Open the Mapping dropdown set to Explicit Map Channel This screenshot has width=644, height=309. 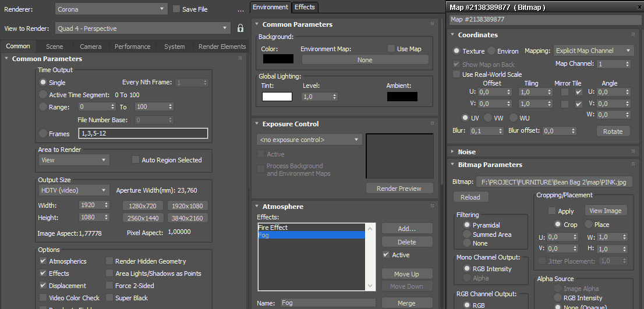pyautogui.click(x=592, y=51)
